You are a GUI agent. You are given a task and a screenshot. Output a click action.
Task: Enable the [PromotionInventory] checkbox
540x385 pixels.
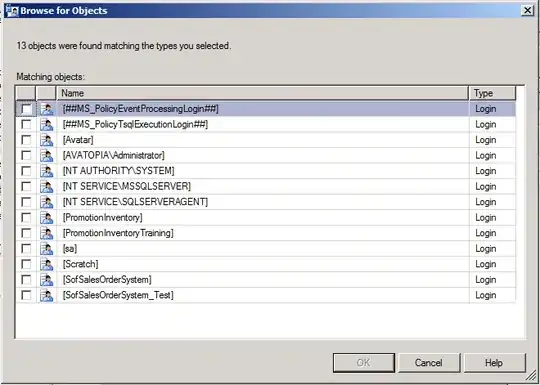26,217
